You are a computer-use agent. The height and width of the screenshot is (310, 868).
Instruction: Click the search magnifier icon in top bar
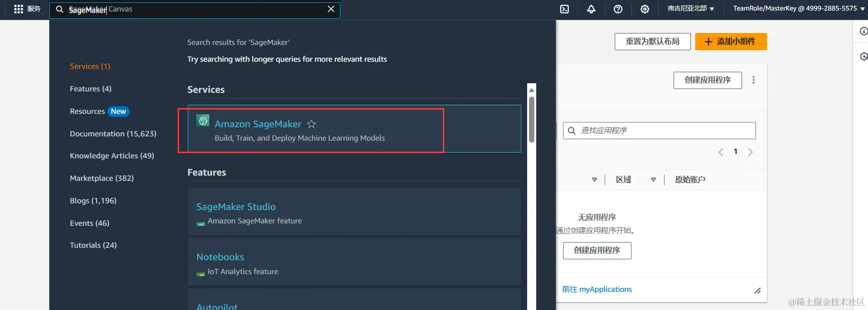60,9
